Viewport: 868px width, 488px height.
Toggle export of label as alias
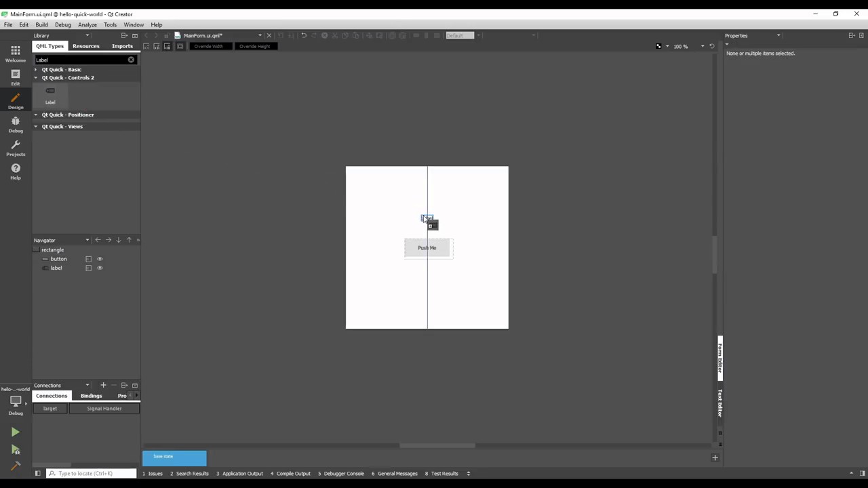[x=88, y=268]
